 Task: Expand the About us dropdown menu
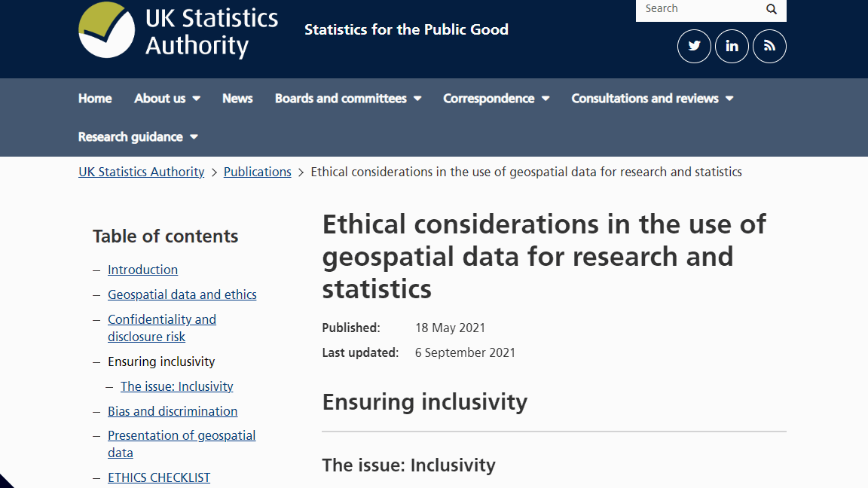tap(167, 99)
